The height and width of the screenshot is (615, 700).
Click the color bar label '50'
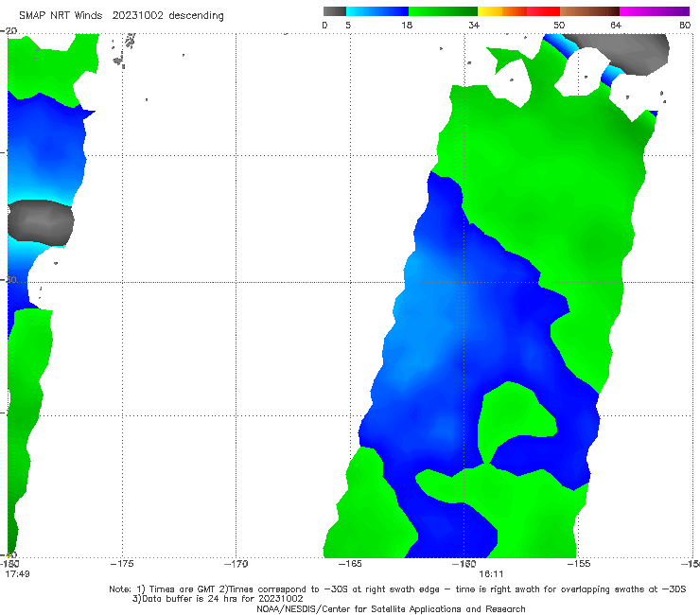point(559,25)
